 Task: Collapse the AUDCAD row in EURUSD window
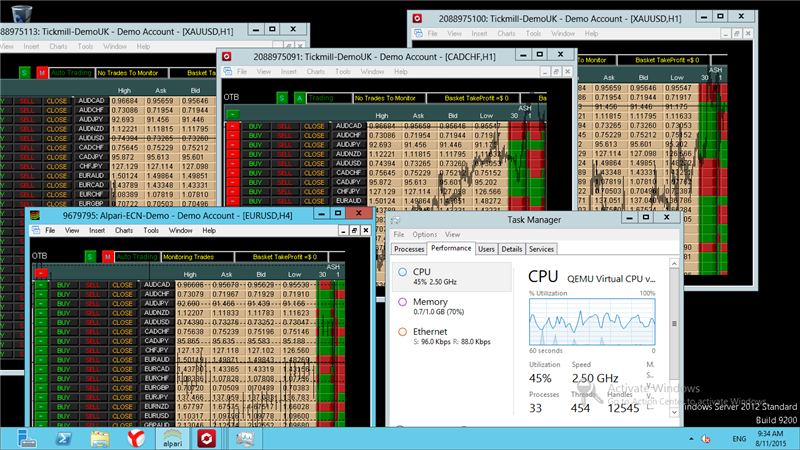(x=41, y=285)
